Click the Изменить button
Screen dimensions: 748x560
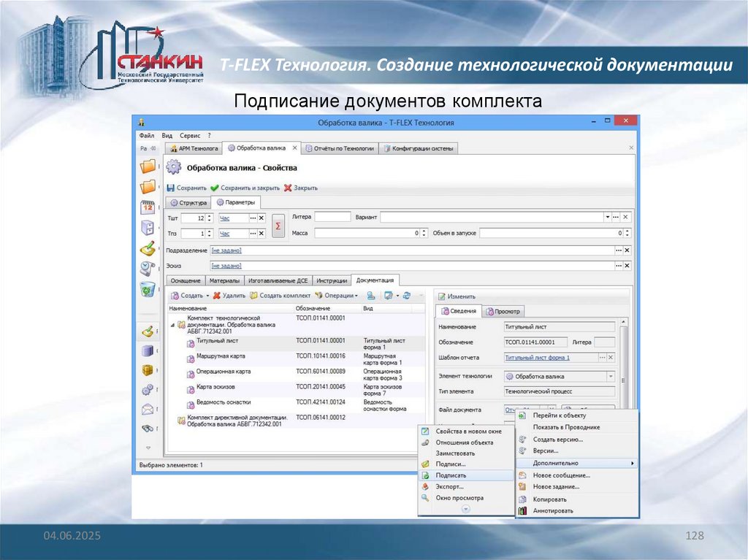[457, 296]
